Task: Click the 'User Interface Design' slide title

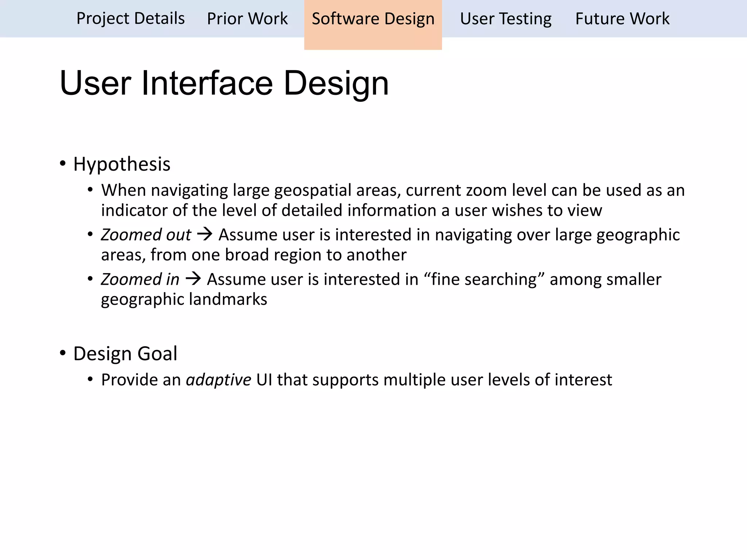Action: (x=224, y=83)
